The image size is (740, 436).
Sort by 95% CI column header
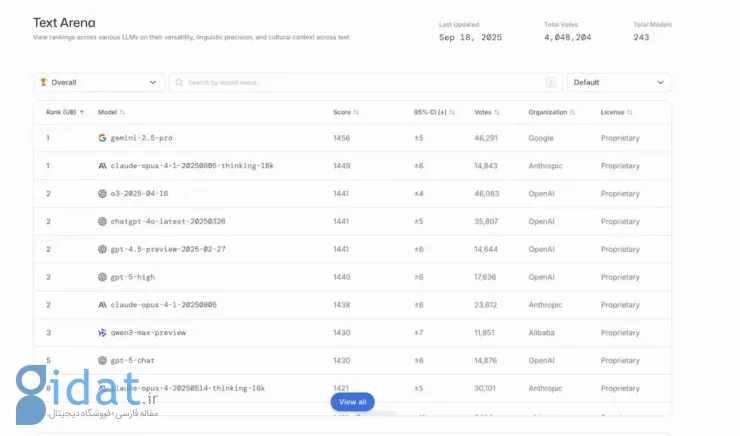click(x=434, y=112)
